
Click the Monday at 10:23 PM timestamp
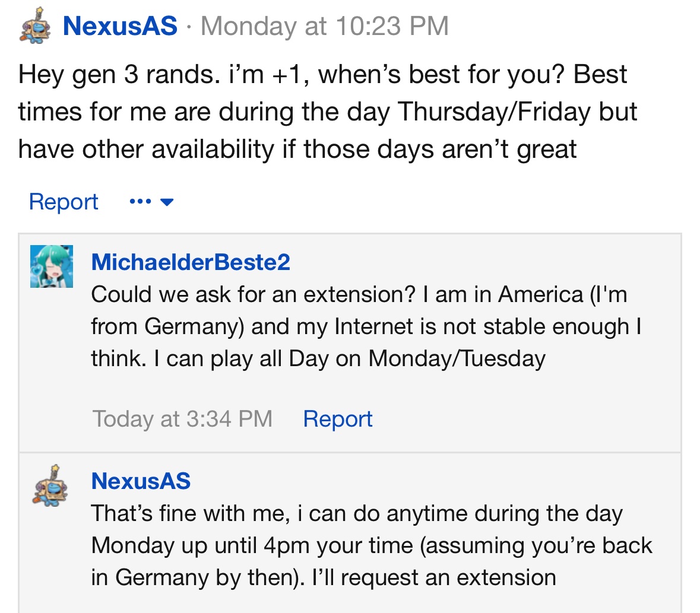click(x=325, y=26)
